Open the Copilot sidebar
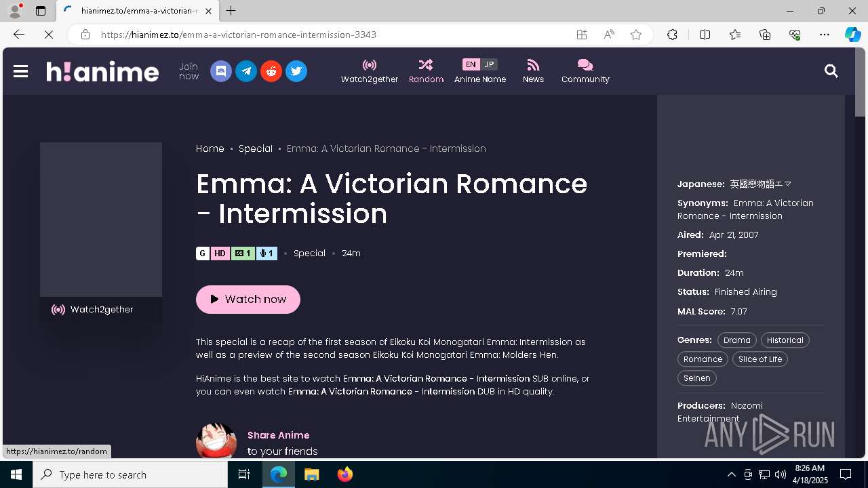868x488 pixels. 852,35
